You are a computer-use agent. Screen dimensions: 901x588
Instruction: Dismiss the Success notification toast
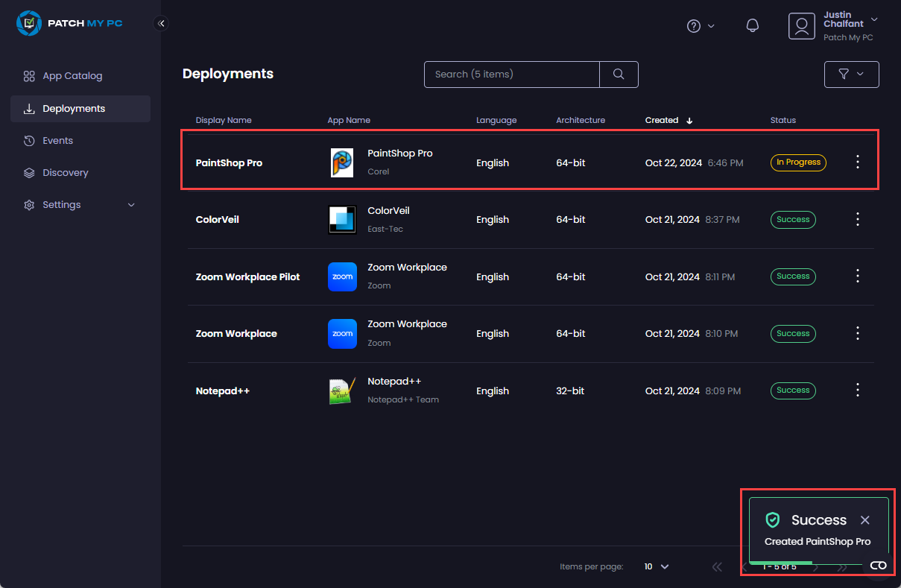click(864, 519)
